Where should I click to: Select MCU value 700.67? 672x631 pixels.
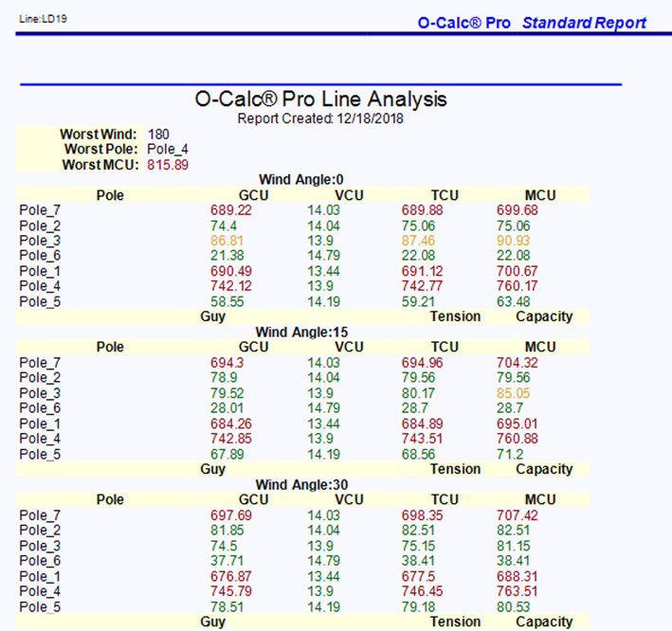(x=517, y=271)
